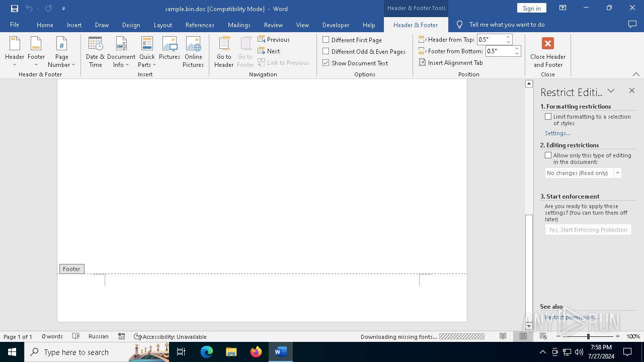This screenshot has height=362, width=644.
Task: Click the zoom in plus button
Action: (x=617, y=336)
